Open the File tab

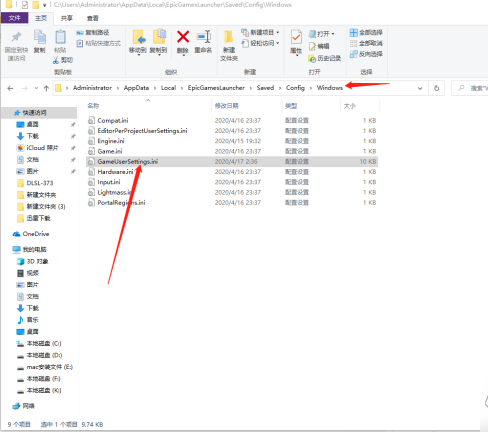(14, 18)
